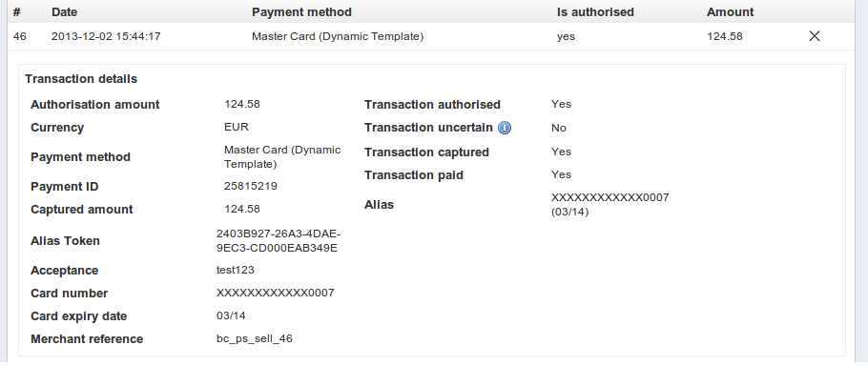Click the Payment ID value 25815219
This screenshot has width=868, height=366.
(x=250, y=186)
